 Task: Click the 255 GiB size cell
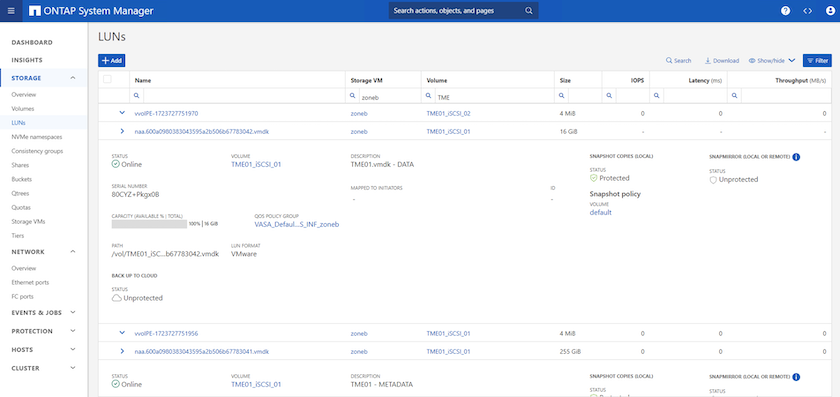tap(570, 351)
